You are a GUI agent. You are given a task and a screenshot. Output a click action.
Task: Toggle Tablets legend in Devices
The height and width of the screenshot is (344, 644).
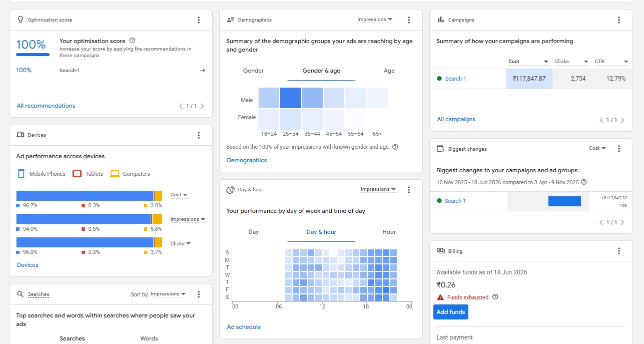(88, 174)
